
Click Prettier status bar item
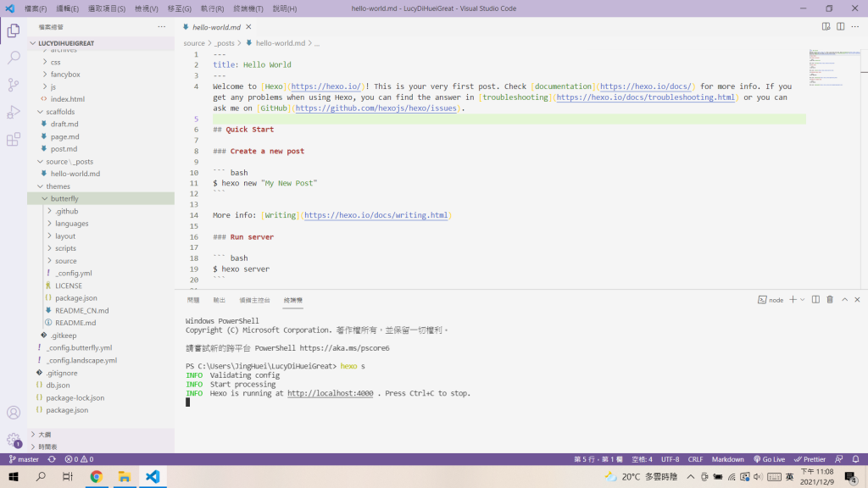pos(810,459)
